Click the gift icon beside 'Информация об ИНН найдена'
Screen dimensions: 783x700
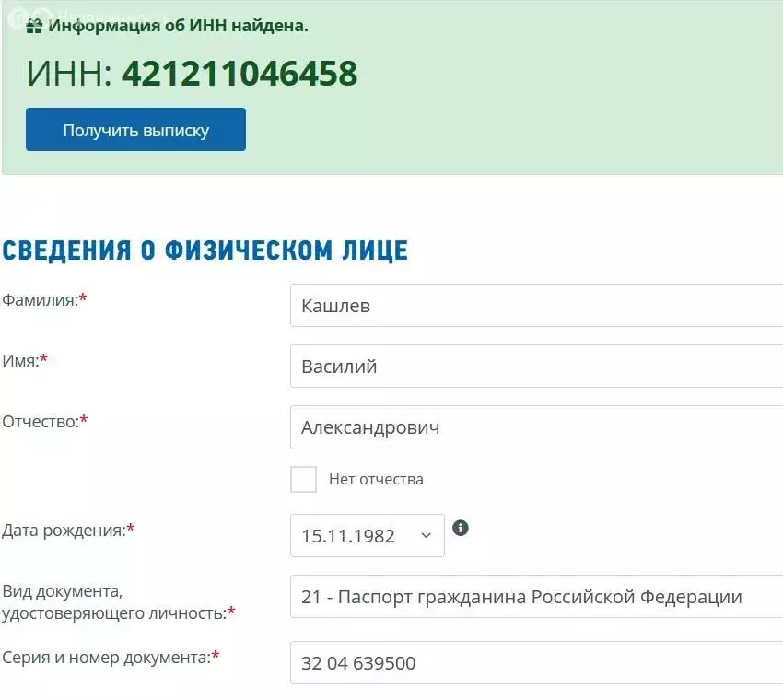34,26
